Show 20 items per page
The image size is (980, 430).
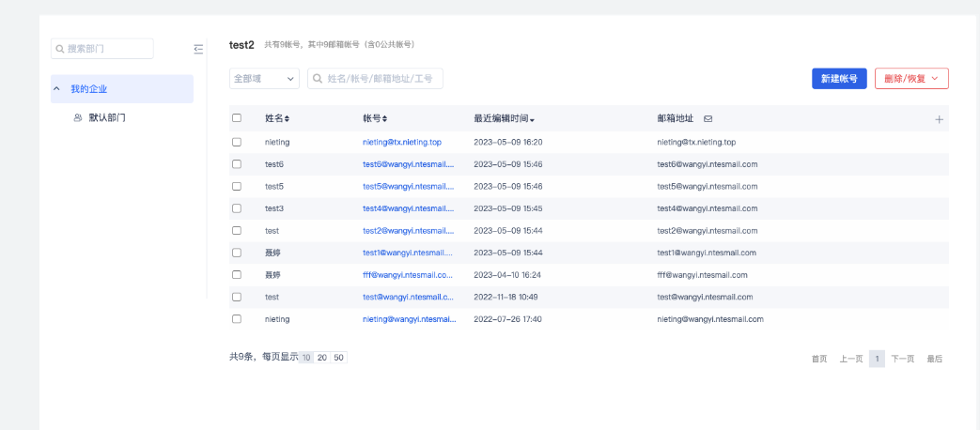[322, 358]
